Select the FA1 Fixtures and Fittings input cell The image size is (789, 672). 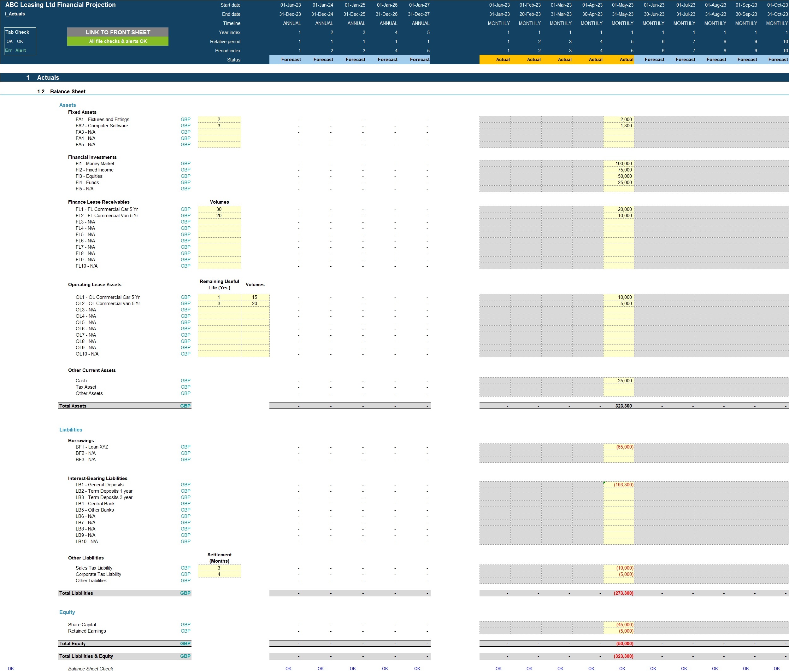point(219,119)
